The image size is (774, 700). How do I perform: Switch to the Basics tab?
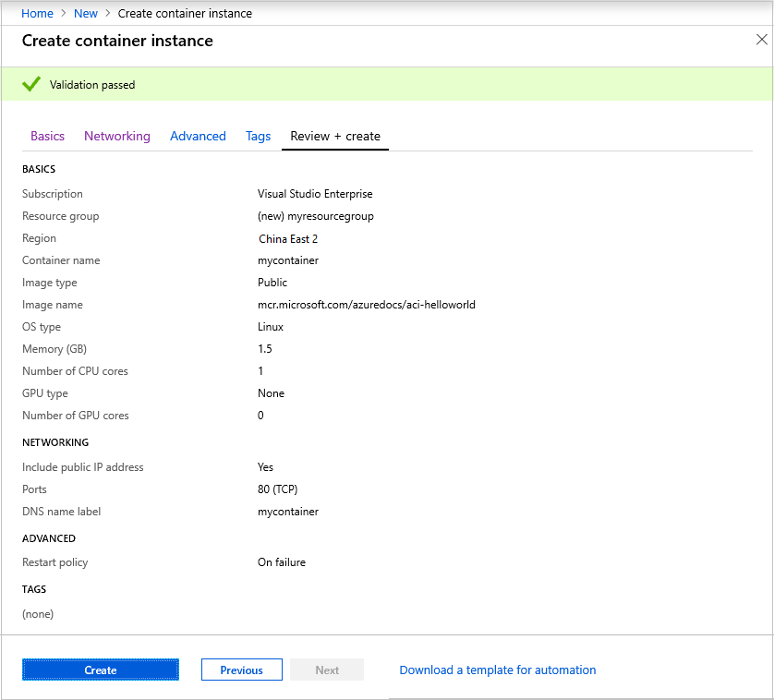47,136
